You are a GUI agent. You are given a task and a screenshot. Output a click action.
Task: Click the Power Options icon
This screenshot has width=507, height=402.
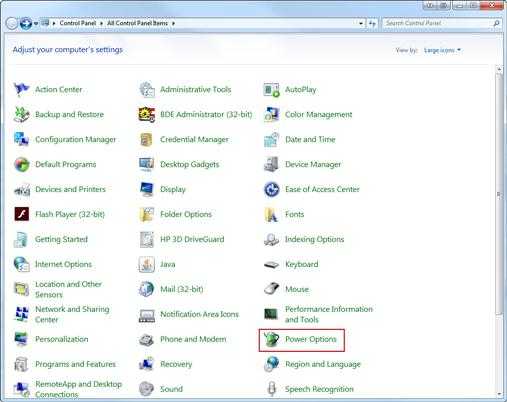click(x=271, y=339)
